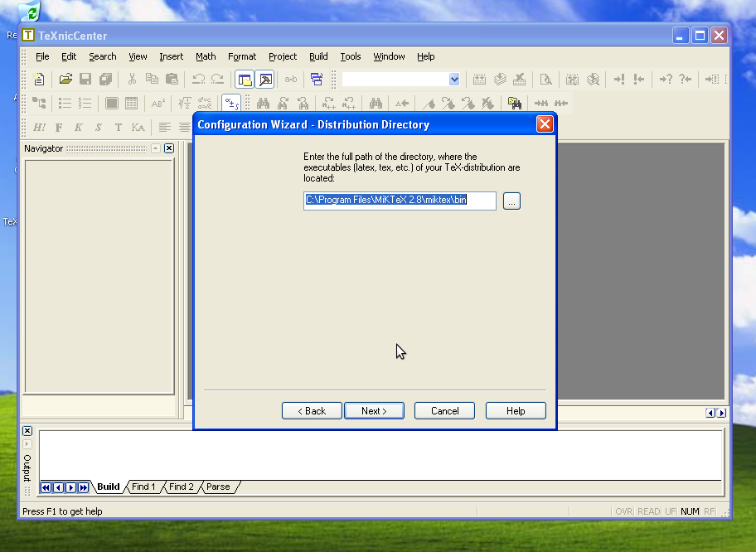
Task: Click the blue windows list icon
Action: [x=317, y=79]
